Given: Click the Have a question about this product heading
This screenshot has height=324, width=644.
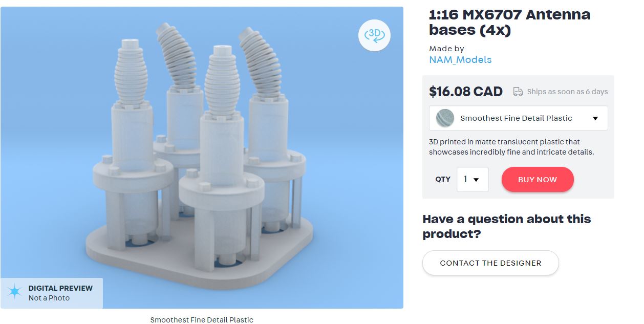Looking at the screenshot, I should [507, 226].
